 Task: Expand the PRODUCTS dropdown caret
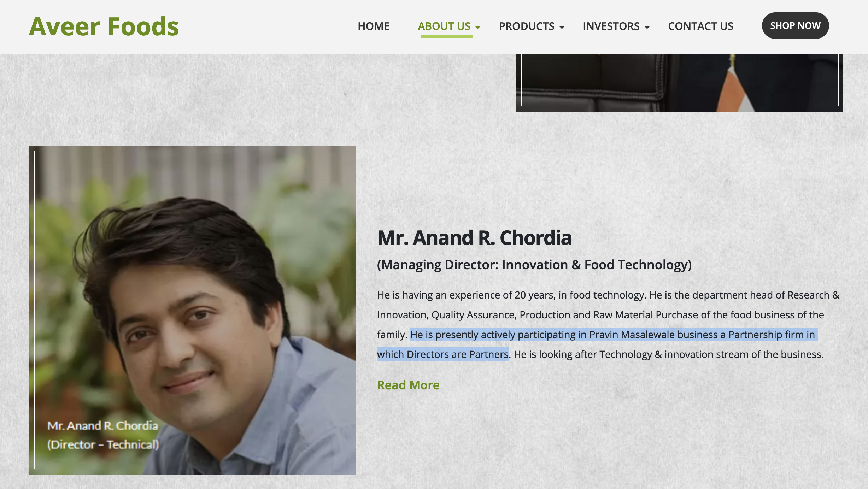pos(562,27)
